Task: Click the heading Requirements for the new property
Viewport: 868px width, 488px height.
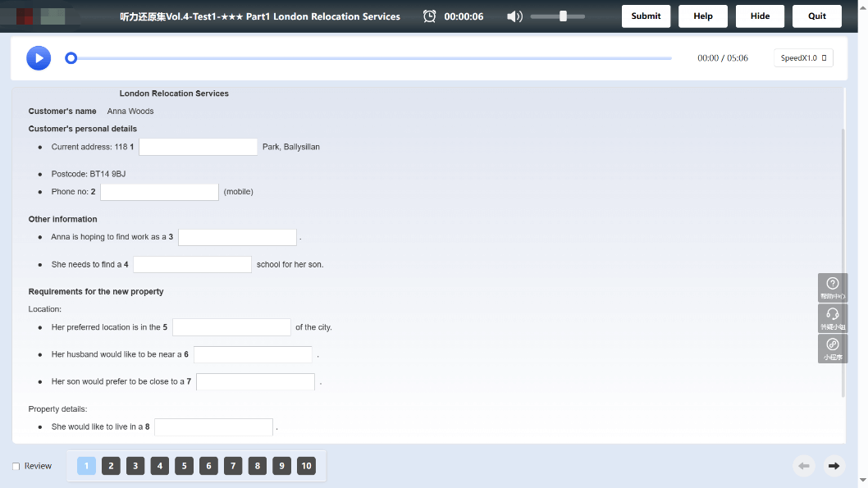Action: pos(96,292)
